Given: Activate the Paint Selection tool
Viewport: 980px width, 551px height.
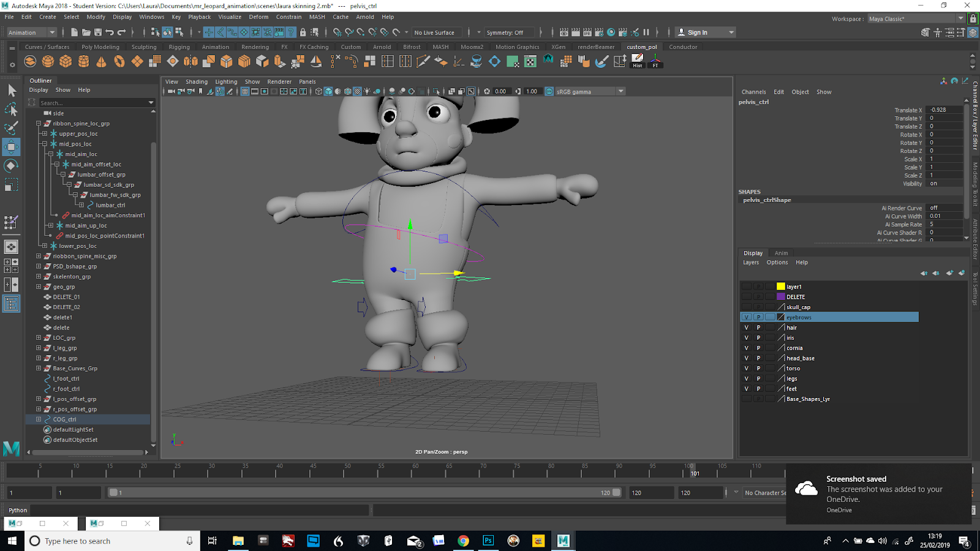Looking at the screenshot, I should coord(11,128).
